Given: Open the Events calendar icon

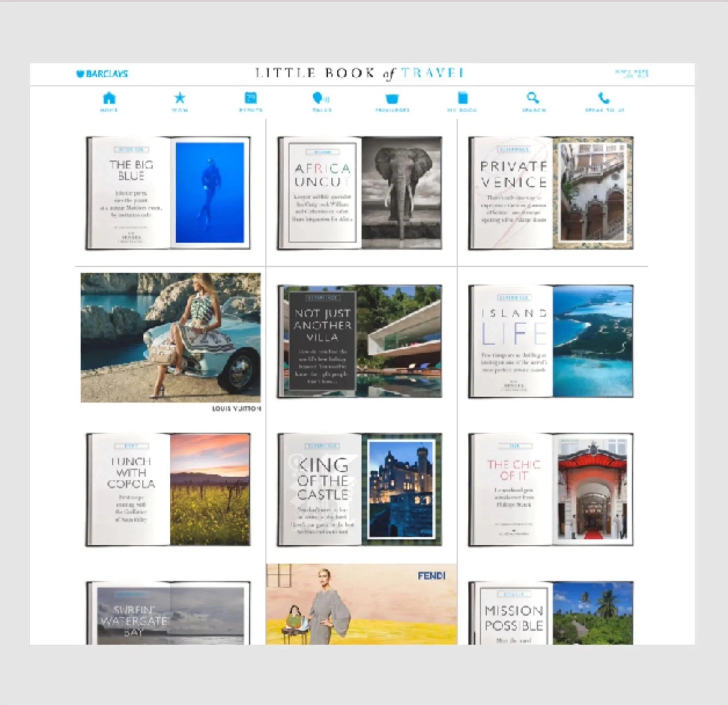Looking at the screenshot, I should (x=251, y=98).
